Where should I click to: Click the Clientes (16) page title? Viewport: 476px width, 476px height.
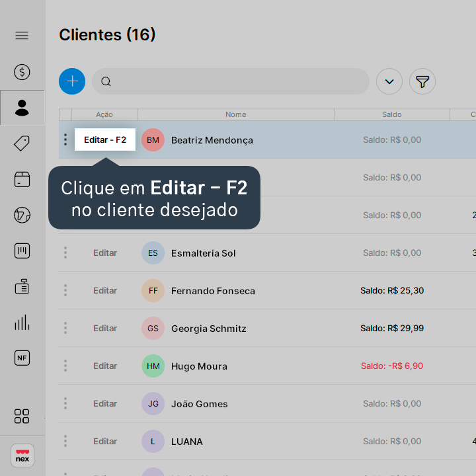(107, 34)
